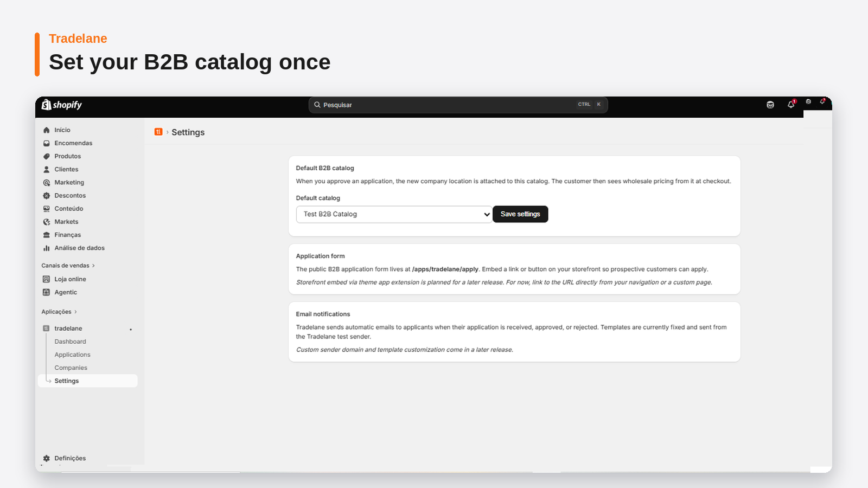Click the /apps/tradelane/apply path text

(x=445, y=269)
